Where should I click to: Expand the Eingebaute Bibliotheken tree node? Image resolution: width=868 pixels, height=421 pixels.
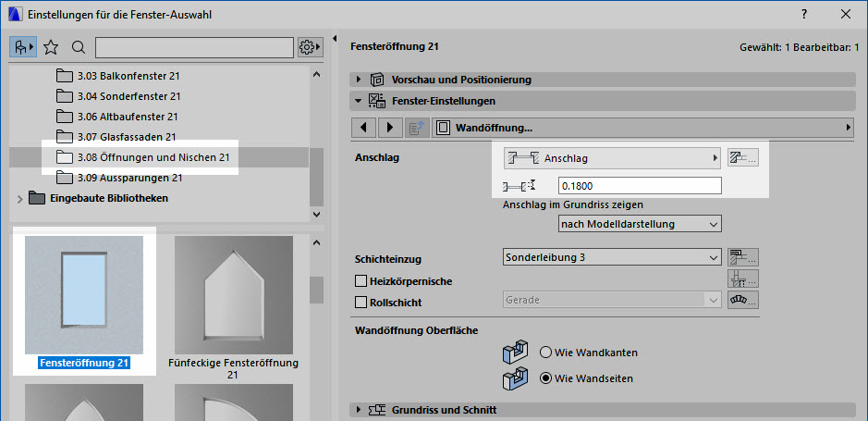[x=20, y=198]
